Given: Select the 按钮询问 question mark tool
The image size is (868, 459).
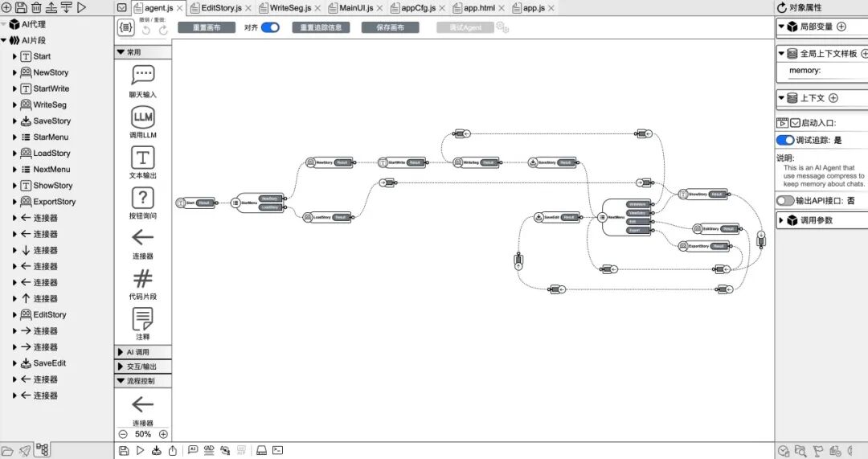Looking at the screenshot, I should (x=143, y=198).
